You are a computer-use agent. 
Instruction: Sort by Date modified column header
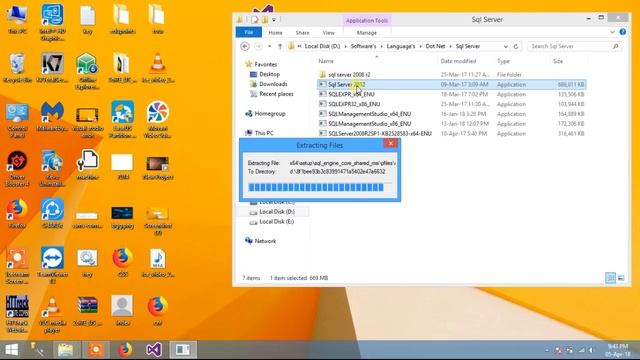[458, 61]
